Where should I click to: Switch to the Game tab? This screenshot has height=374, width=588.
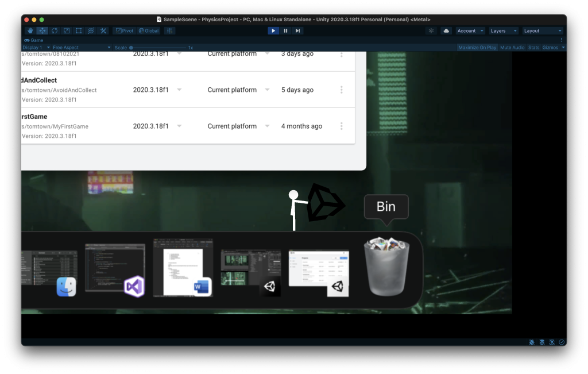pyautogui.click(x=34, y=40)
